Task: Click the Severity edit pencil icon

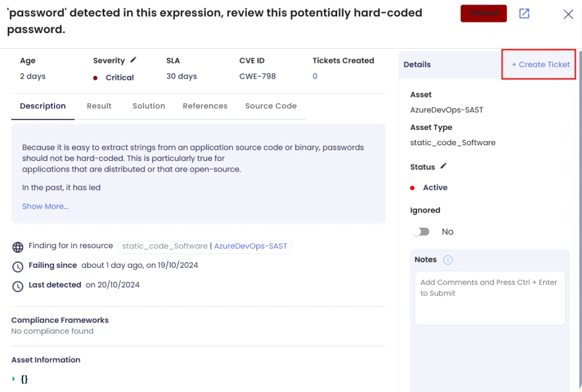Action: [x=133, y=60]
